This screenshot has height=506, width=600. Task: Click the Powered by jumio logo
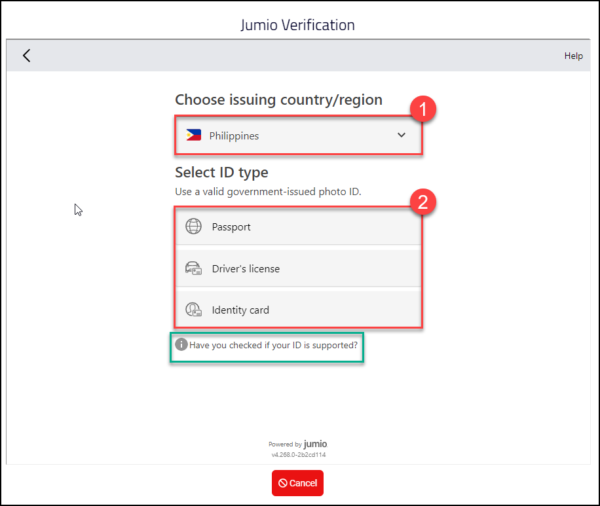(x=298, y=444)
